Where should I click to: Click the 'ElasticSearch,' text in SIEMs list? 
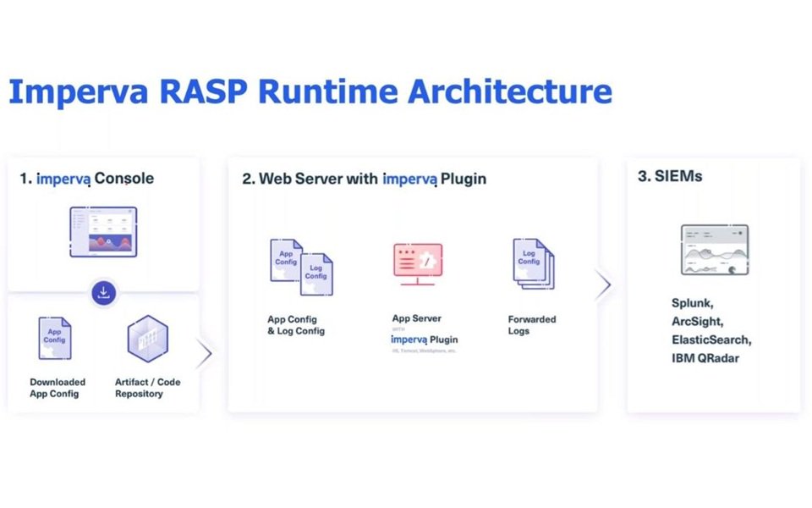[711, 340]
